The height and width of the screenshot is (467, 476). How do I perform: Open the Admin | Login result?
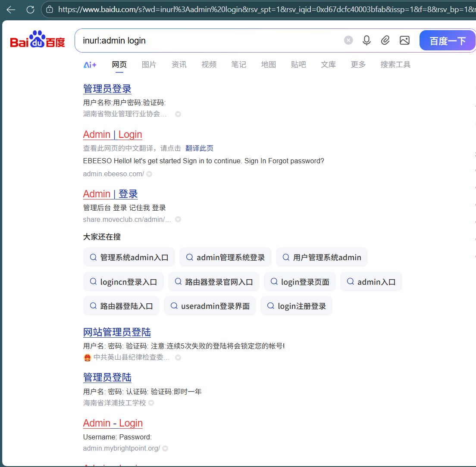(x=113, y=134)
